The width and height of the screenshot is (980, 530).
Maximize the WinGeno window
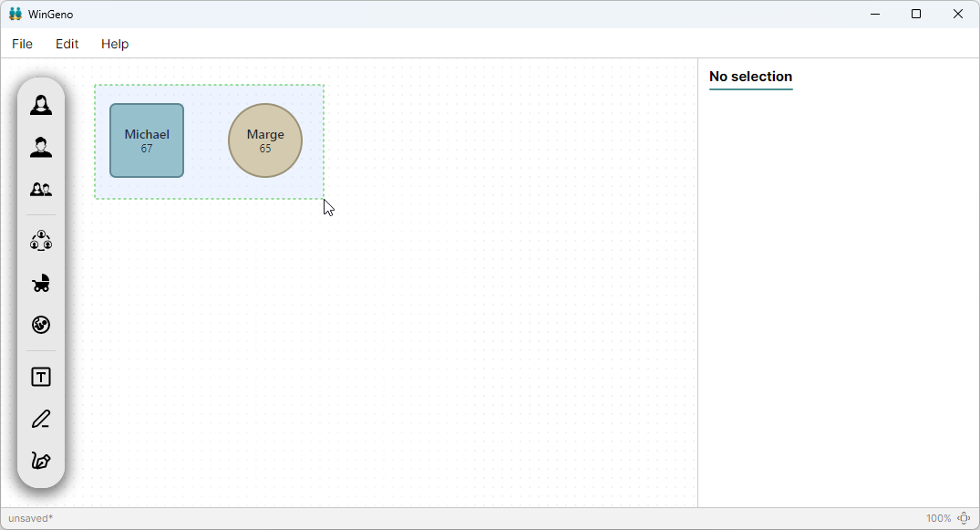(x=916, y=14)
